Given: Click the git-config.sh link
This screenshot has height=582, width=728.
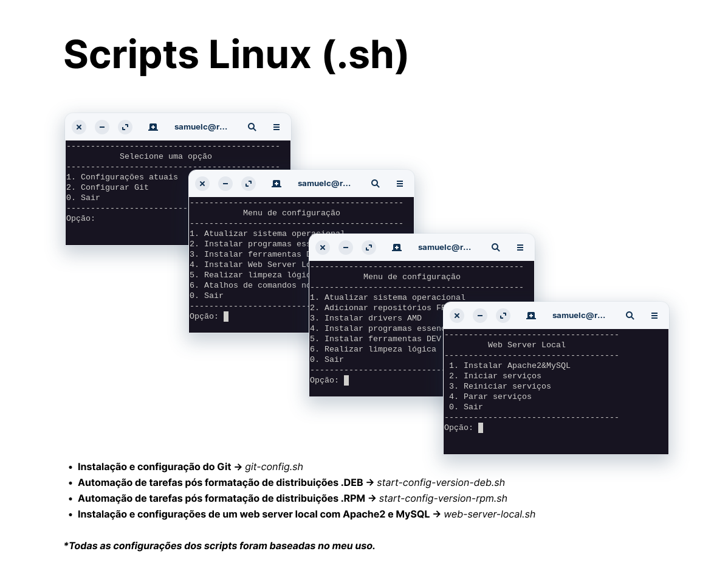Looking at the screenshot, I should [273, 466].
